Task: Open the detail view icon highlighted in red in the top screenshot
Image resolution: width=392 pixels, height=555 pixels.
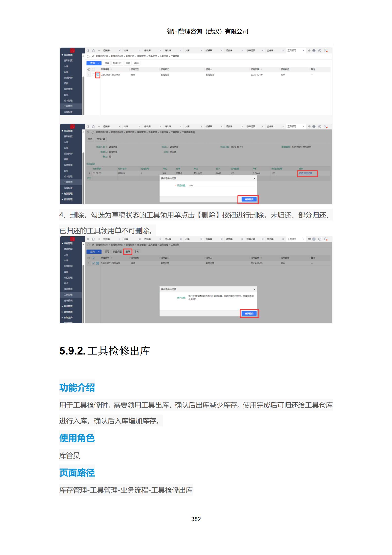Action: (x=98, y=75)
